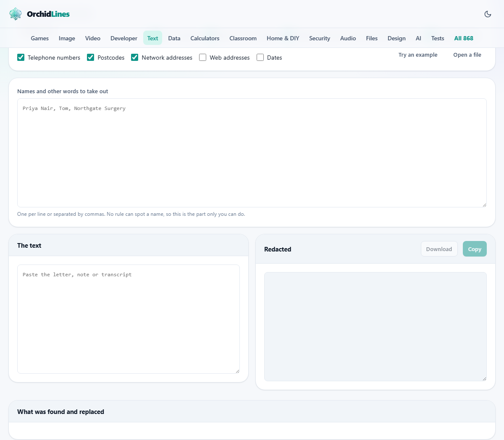Download the redacted text

[439, 249]
